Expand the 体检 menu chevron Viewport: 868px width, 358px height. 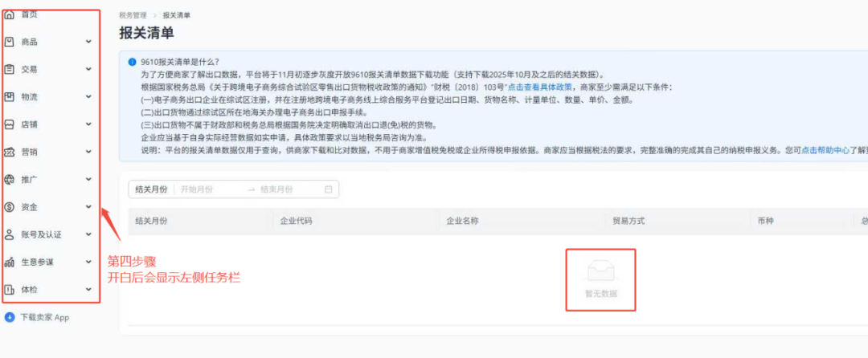pyautogui.click(x=88, y=290)
